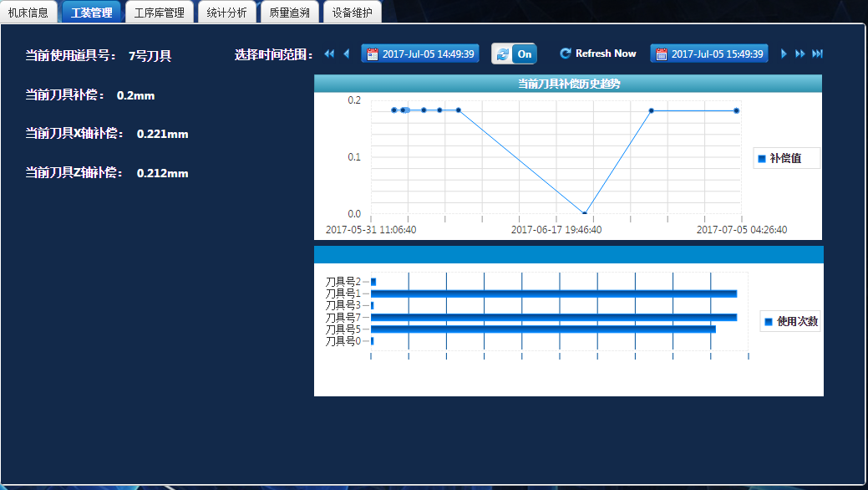Click the 刀具号3 label
The image size is (868, 490).
coord(343,305)
